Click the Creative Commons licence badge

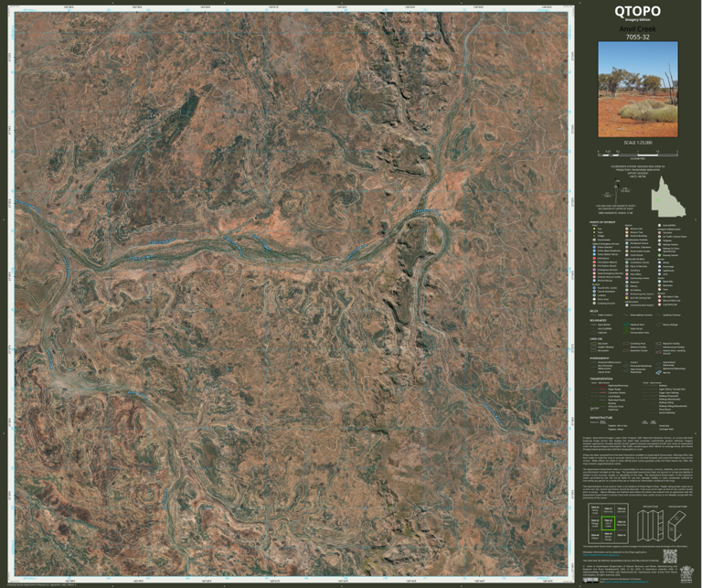590,580
